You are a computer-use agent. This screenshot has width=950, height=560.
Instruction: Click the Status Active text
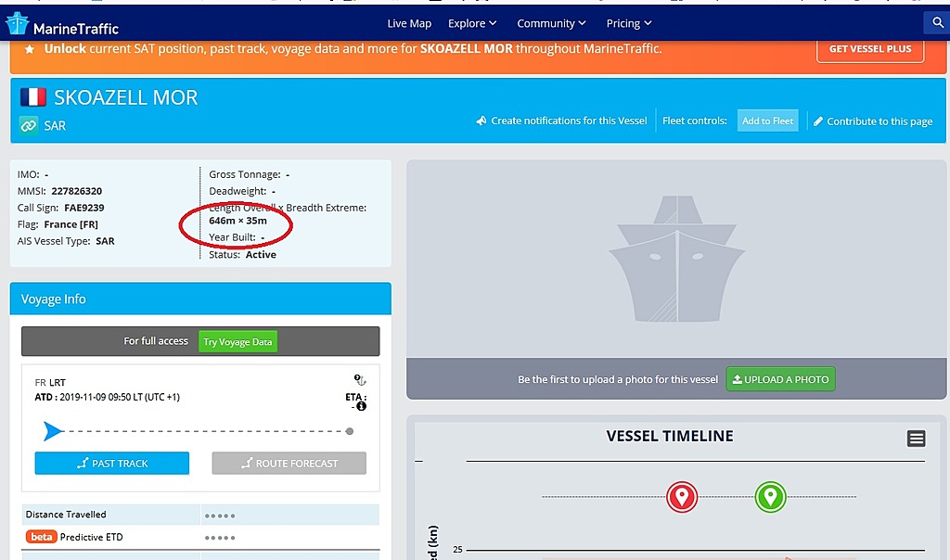[242, 255]
